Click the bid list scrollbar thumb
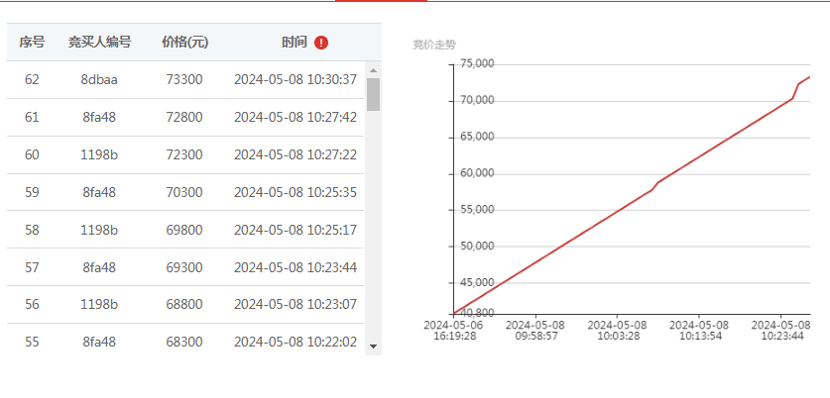The height and width of the screenshot is (398, 830). point(373,94)
